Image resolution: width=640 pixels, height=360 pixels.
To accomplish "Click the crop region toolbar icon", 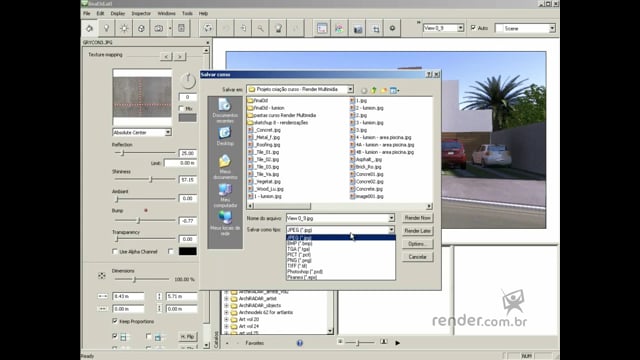I will click(x=376, y=28).
